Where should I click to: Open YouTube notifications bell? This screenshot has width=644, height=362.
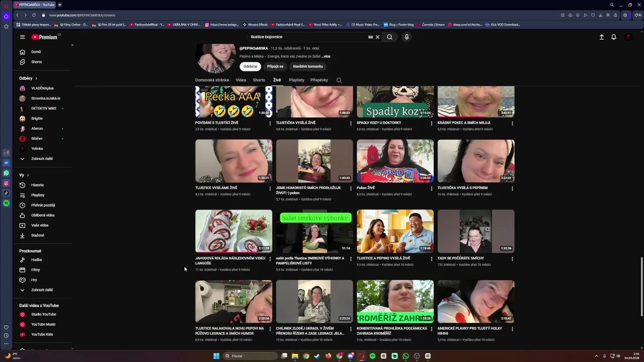(x=614, y=37)
